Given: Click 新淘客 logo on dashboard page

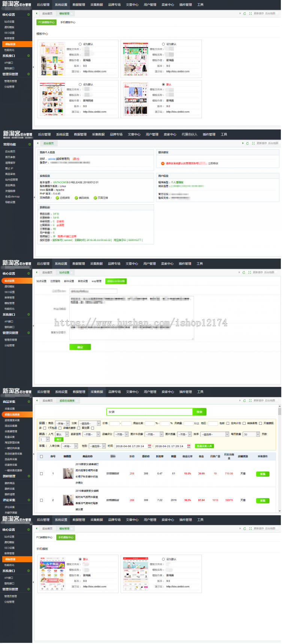Looking at the screenshot, I should point(17,134).
